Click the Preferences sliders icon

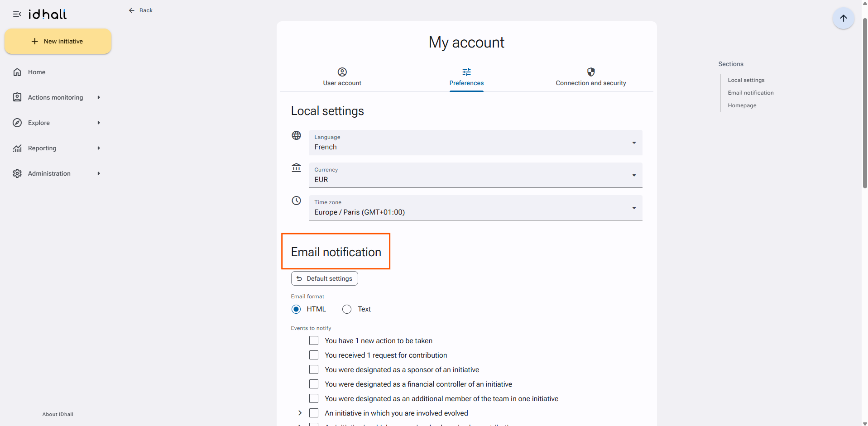pos(466,72)
